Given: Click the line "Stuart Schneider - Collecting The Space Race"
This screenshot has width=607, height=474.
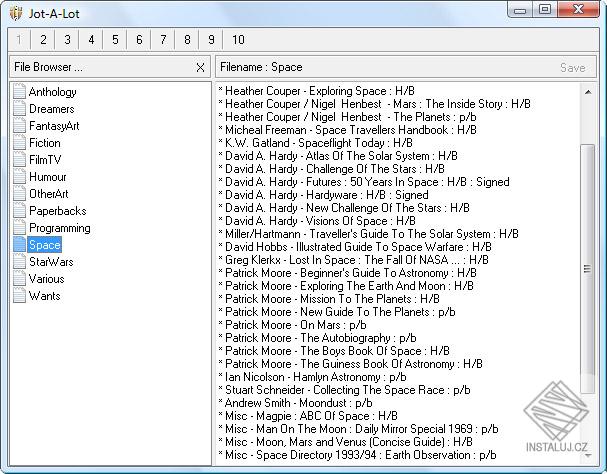Looking at the screenshot, I should click(345, 390).
